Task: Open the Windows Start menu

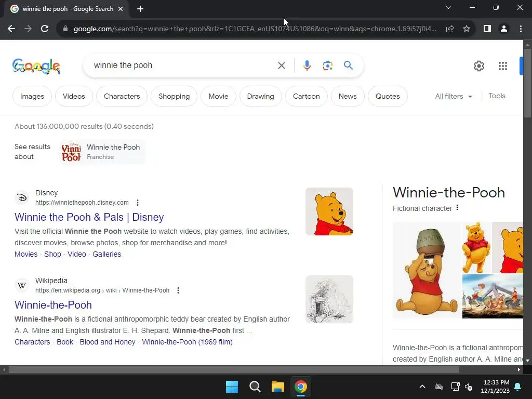Action: click(x=232, y=387)
